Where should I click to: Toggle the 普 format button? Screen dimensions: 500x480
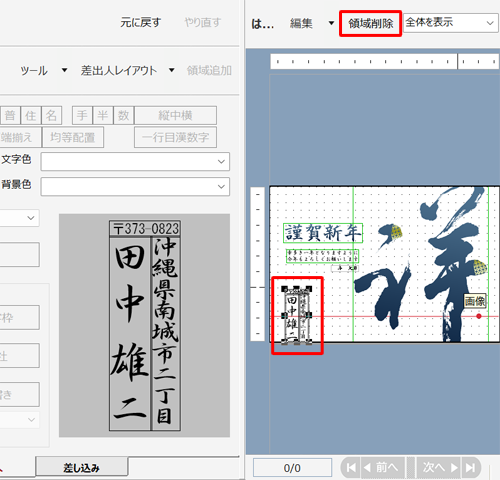(x=10, y=116)
